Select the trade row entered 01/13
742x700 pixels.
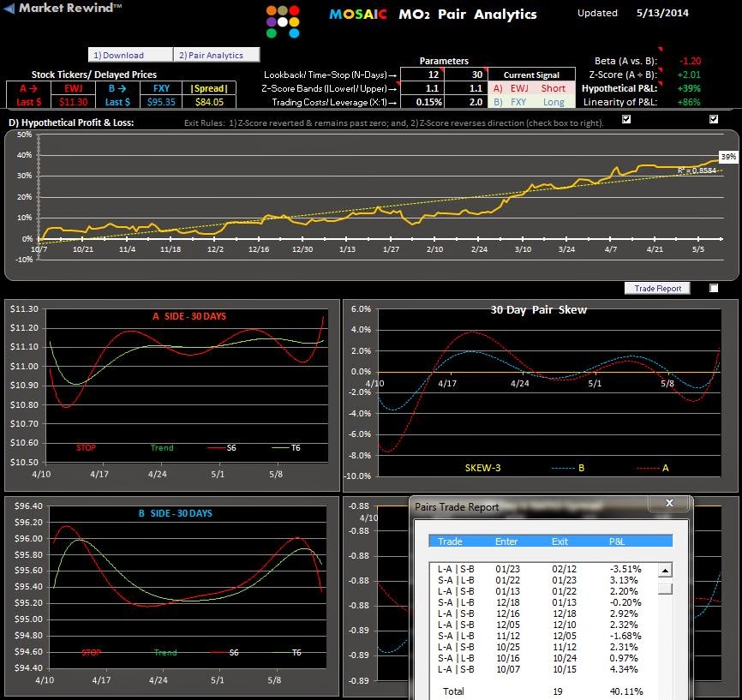point(543,591)
